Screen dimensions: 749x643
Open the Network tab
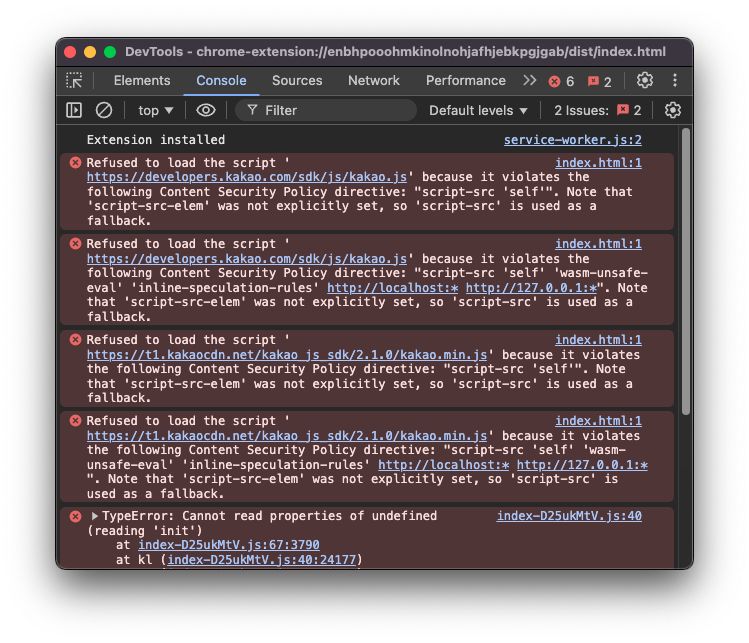[374, 80]
